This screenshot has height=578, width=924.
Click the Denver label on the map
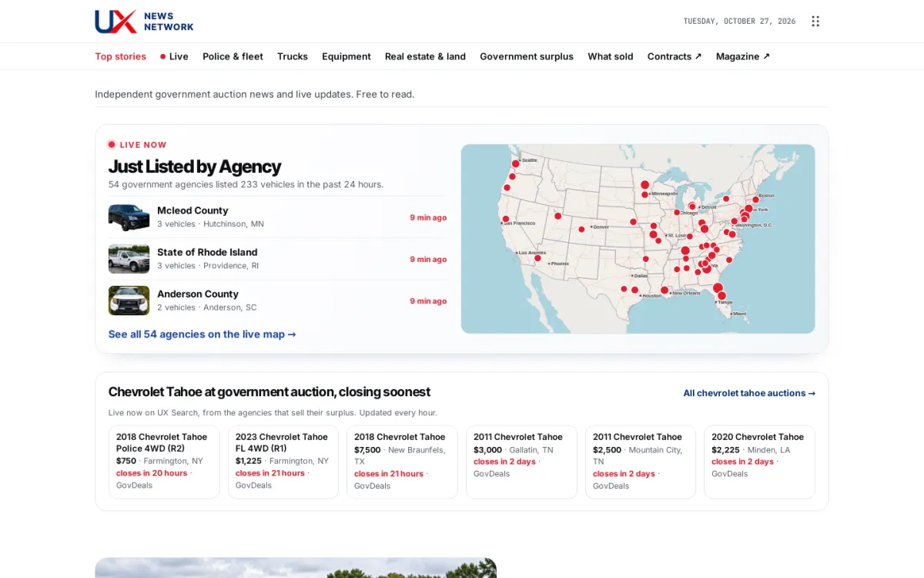click(x=601, y=227)
